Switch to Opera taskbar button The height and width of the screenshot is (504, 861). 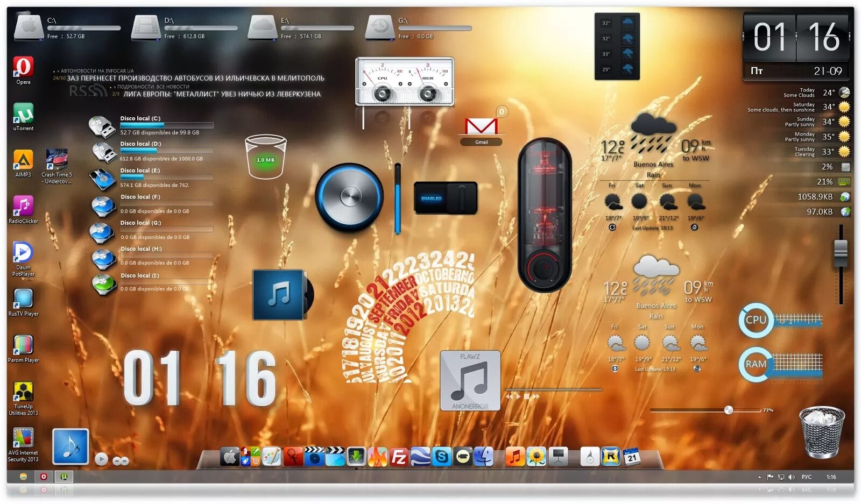[x=44, y=477]
